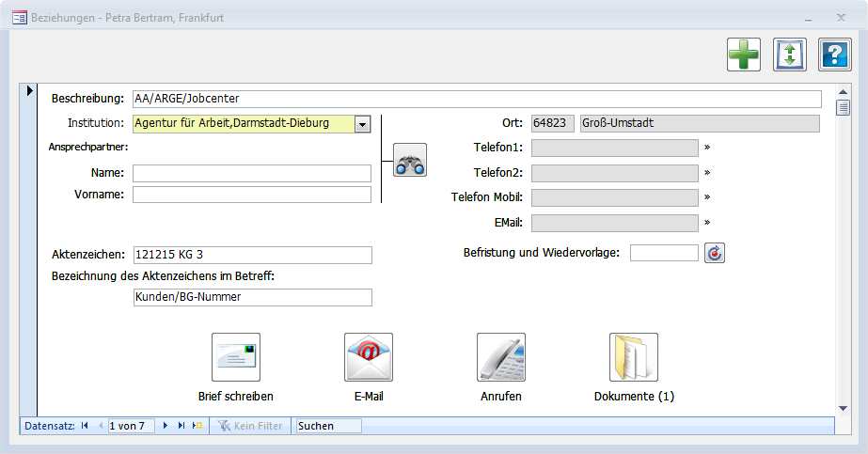
Task: Click the binoculars search icon
Action: point(410,161)
